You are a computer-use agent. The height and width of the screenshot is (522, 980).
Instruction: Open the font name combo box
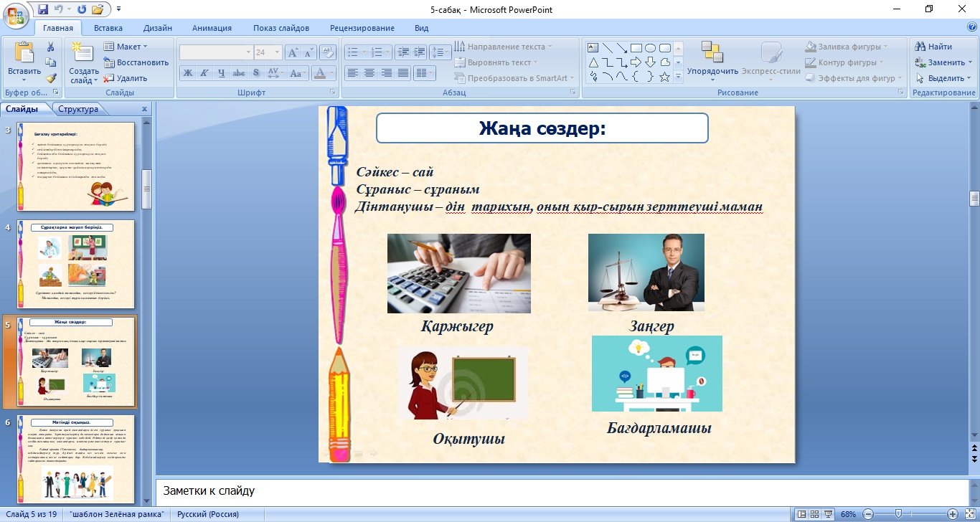click(215, 52)
